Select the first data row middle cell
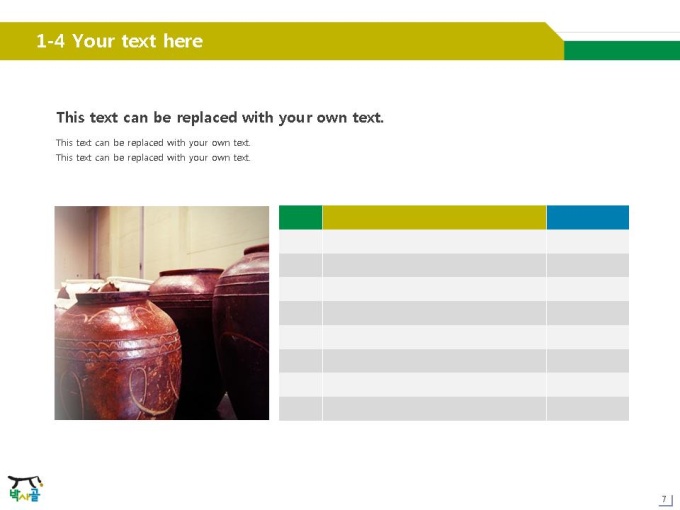Screen dimensions: 680x510 434,242
